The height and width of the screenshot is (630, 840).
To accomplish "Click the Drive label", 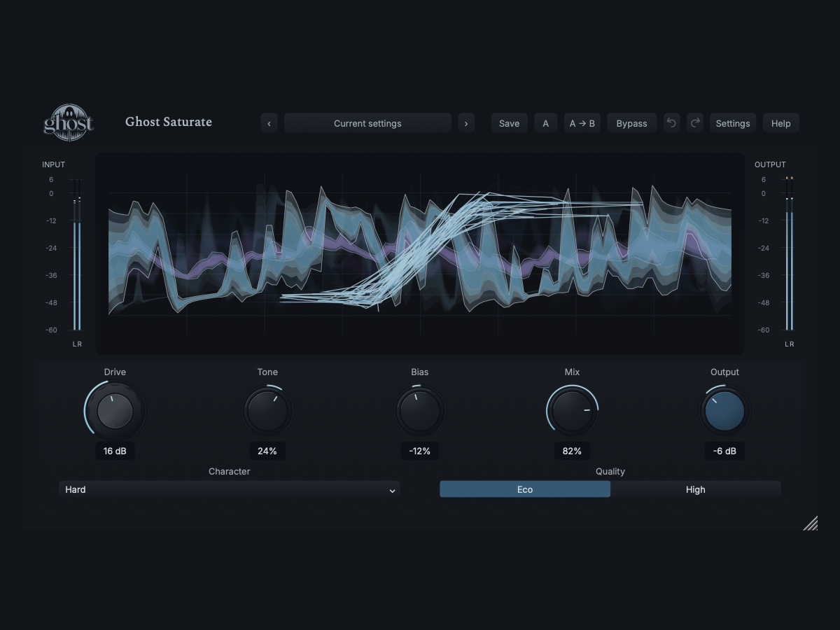I will 115,372.
